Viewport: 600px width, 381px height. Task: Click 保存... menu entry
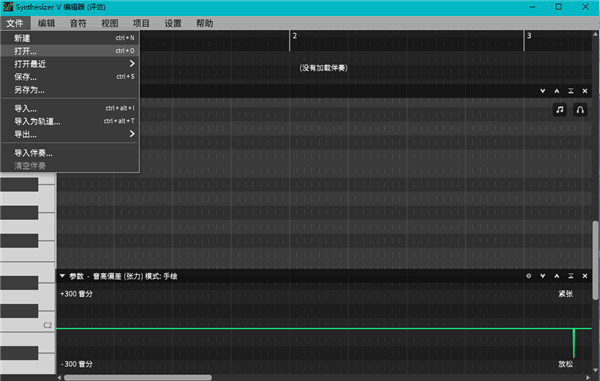point(70,77)
